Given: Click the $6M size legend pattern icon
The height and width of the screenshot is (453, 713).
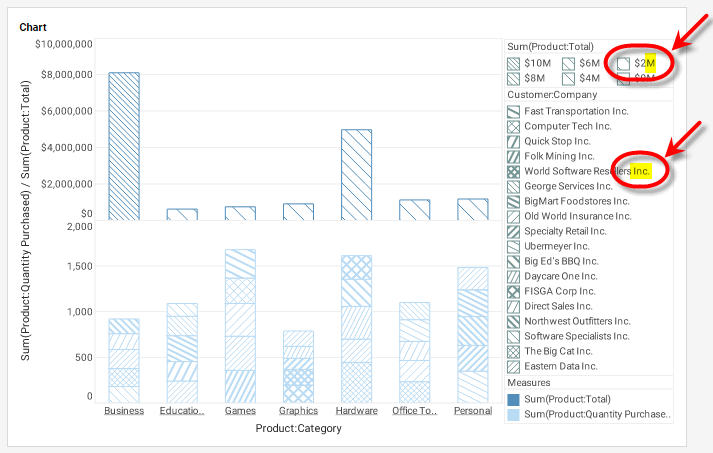Looking at the screenshot, I should (x=568, y=63).
